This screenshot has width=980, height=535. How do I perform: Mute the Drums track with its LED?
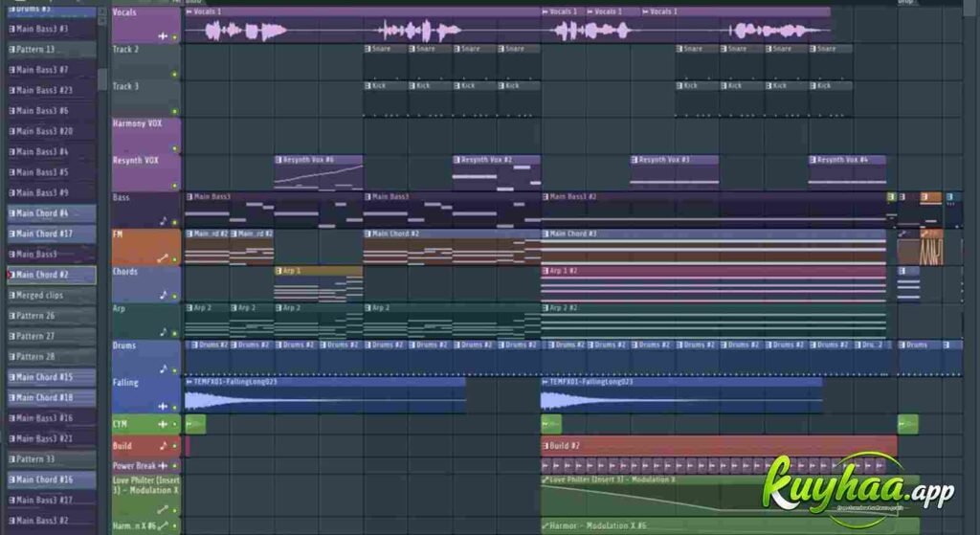(x=174, y=370)
